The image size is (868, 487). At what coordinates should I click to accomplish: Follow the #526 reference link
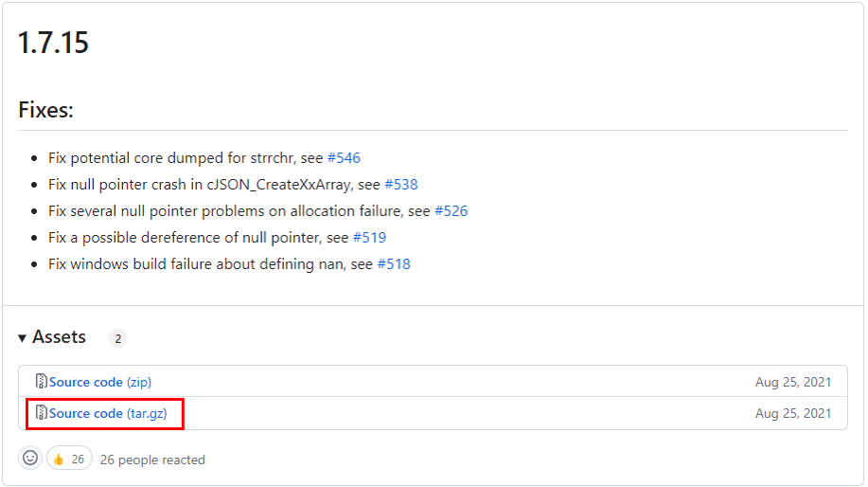coord(451,211)
